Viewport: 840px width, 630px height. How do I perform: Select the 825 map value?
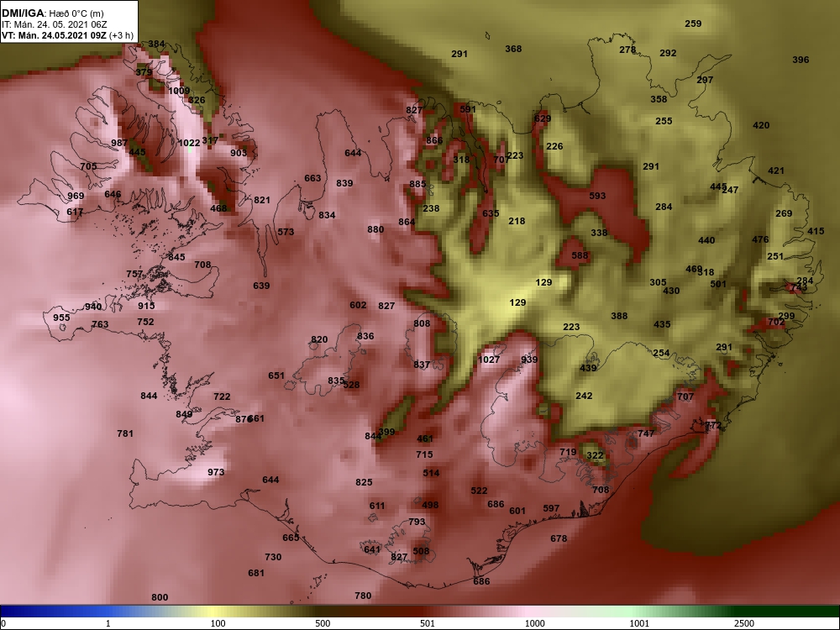tap(364, 482)
